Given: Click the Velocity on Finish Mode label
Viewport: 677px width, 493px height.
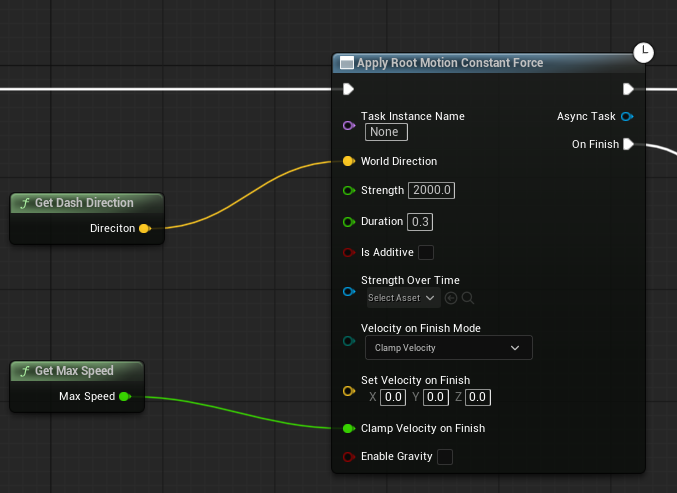Looking at the screenshot, I should click(x=421, y=329).
